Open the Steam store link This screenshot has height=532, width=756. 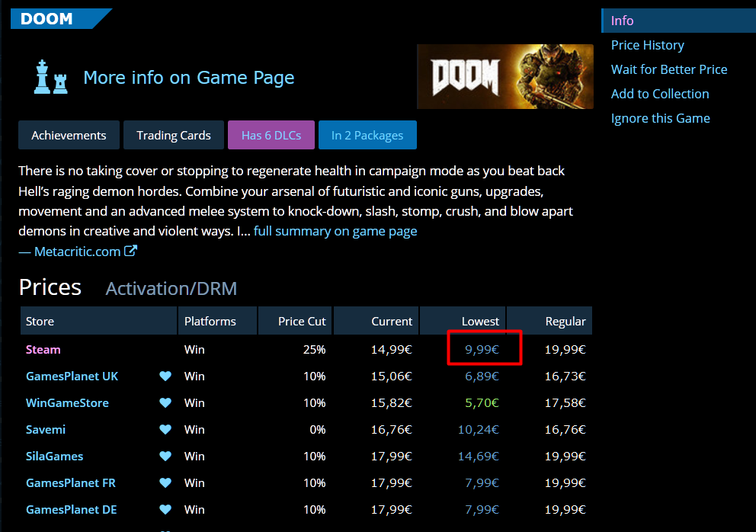[43, 350]
